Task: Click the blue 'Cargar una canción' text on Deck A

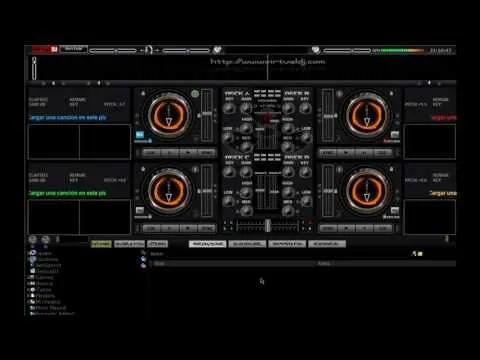Action: click(x=68, y=118)
